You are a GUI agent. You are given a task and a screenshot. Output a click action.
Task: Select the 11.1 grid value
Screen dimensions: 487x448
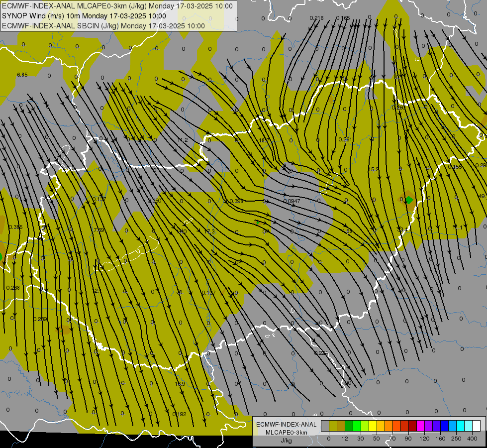pyautogui.click(x=457, y=228)
